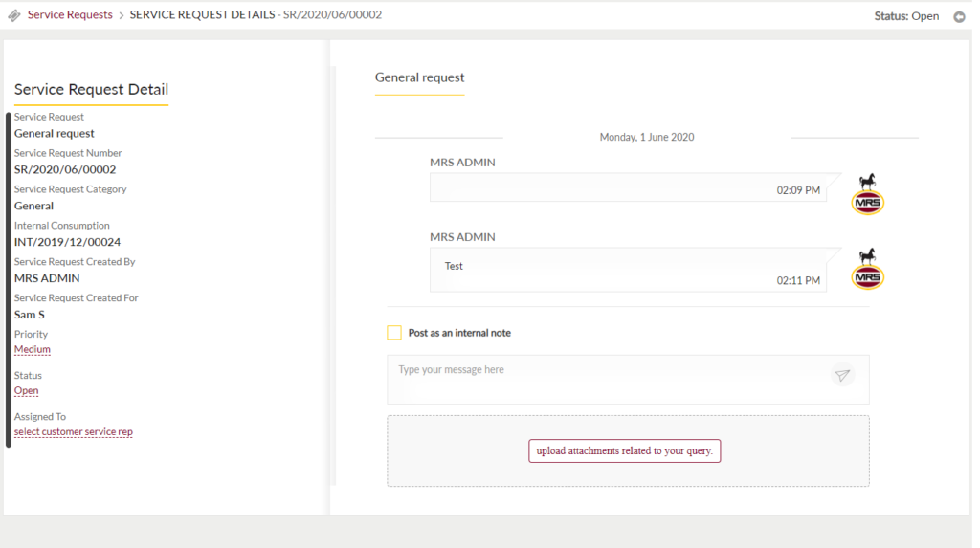Screen dimensions: 980x548
Task: Click upload attachments related to your query button
Action: point(624,450)
